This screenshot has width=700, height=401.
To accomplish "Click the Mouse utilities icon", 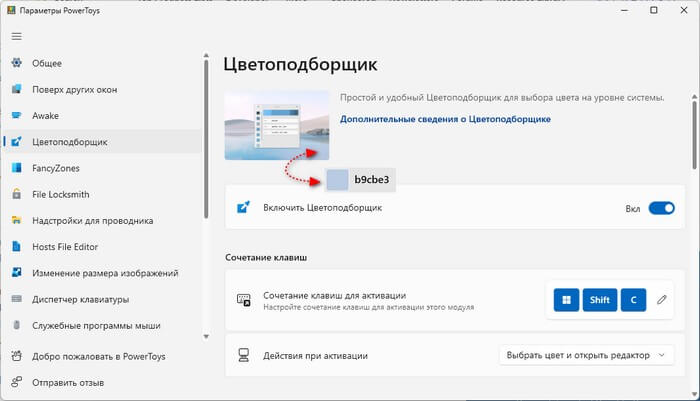I will click(17, 325).
